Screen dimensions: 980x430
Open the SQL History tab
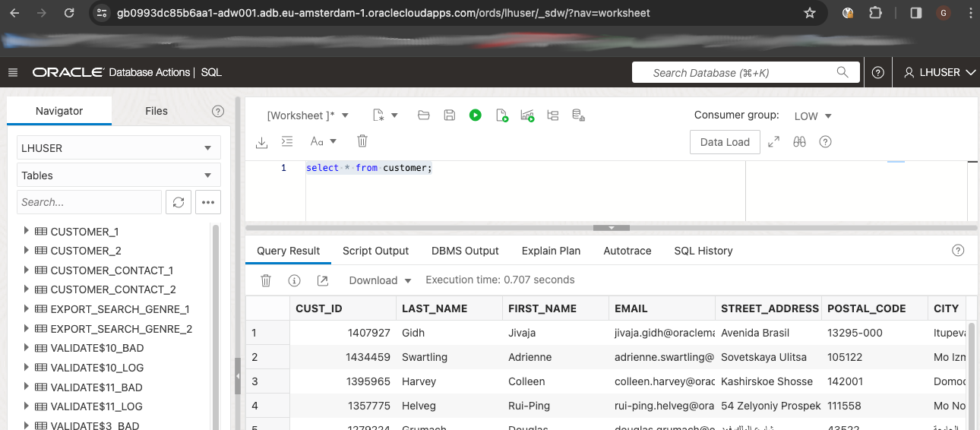(703, 251)
